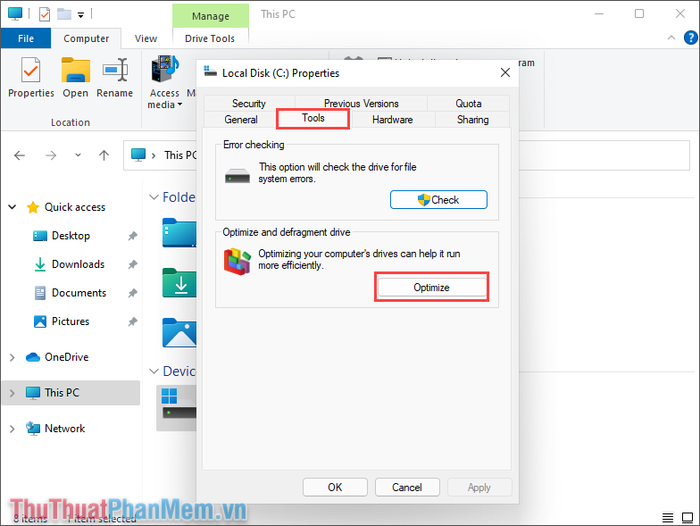Image resolution: width=700 pixels, height=526 pixels.
Task: Click Cancel in the Properties dialog
Action: tap(407, 487)
